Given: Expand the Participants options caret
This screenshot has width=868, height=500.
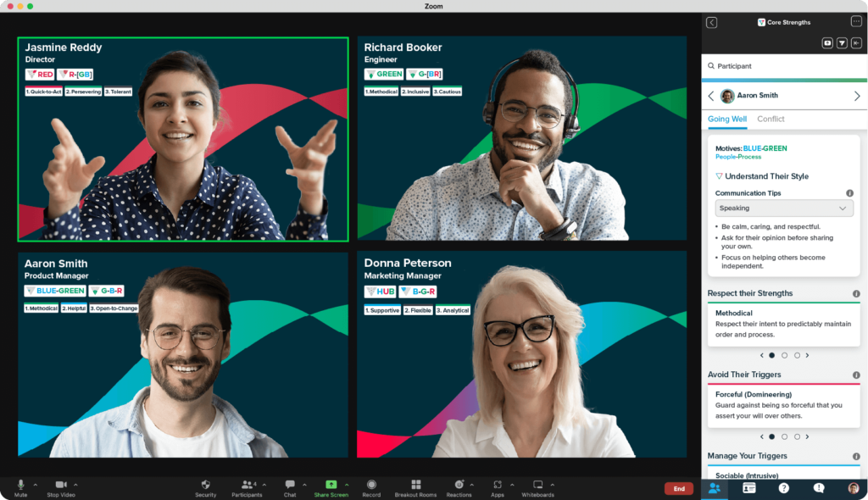Looking at the screenshot, I should pos(264,485).
